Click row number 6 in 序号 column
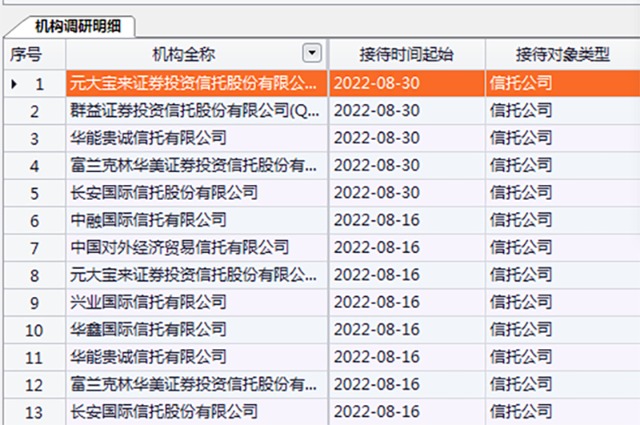 click(35, 221)
